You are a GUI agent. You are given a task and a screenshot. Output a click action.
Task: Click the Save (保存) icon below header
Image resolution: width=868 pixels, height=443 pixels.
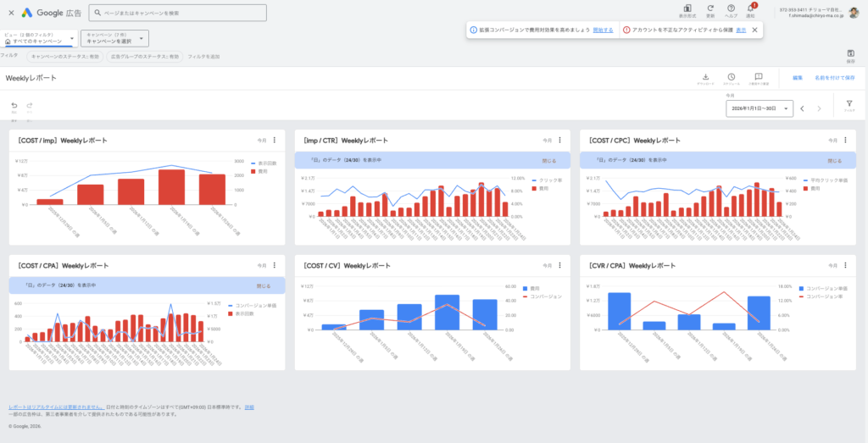(850, 54)
